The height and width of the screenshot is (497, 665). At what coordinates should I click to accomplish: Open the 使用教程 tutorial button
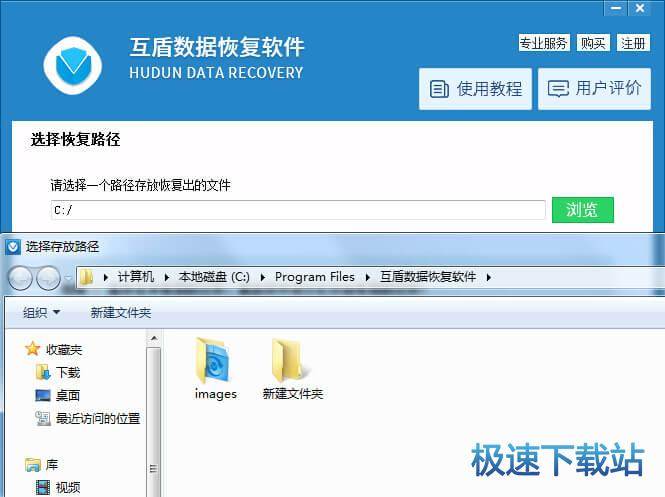click(x=475, y=89)
